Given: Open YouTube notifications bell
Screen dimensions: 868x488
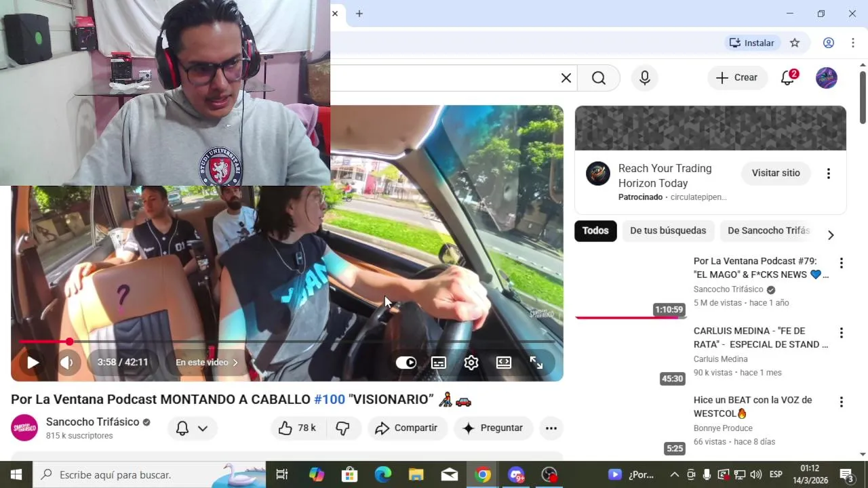Looking at the screenshot, I should (788, 78).
